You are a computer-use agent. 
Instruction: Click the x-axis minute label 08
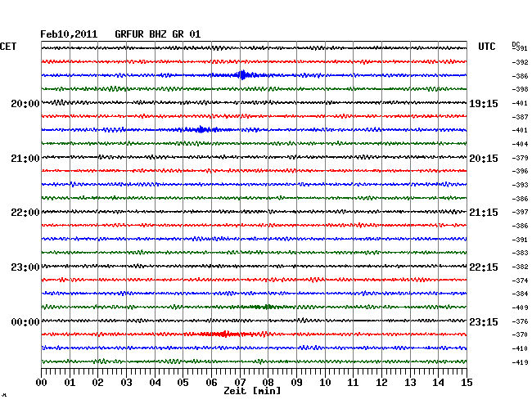point(268,383)
